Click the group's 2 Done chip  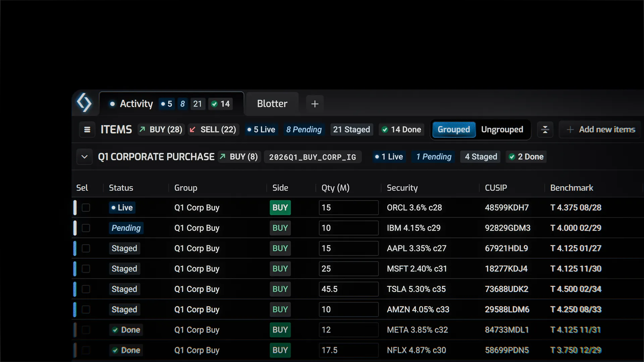[x=526, y=157]
